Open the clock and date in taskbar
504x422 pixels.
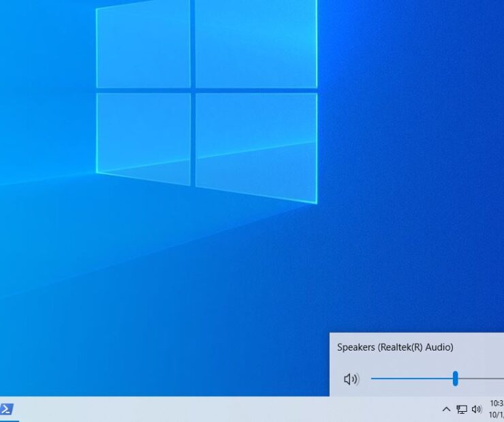click(x=497, y=409)
